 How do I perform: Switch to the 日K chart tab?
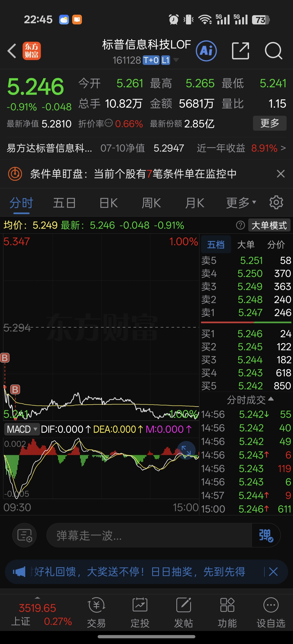pos(109,203)
